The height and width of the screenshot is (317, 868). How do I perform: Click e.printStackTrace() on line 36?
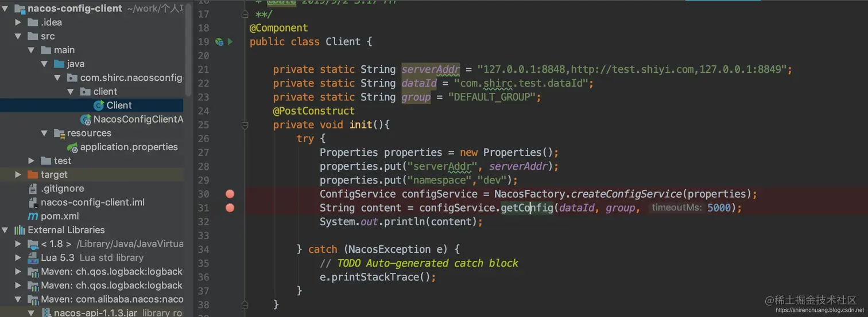pyautogui.click(x=375, y=277)
